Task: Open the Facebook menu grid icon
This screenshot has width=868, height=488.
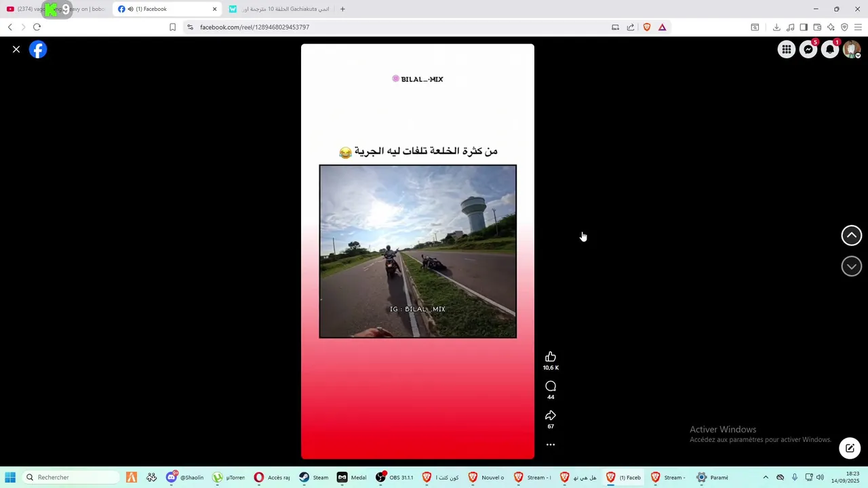Action: (x=786, y=49)
